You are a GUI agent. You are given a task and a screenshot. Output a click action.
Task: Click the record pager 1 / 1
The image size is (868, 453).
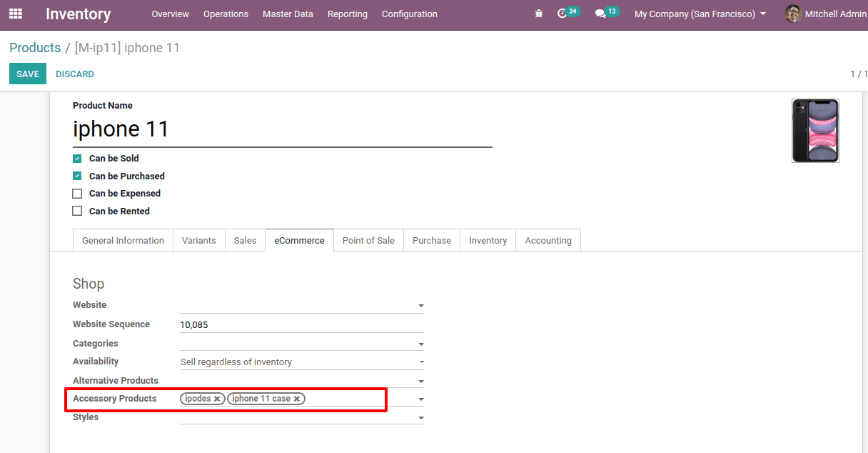click(x=859, y=74)
